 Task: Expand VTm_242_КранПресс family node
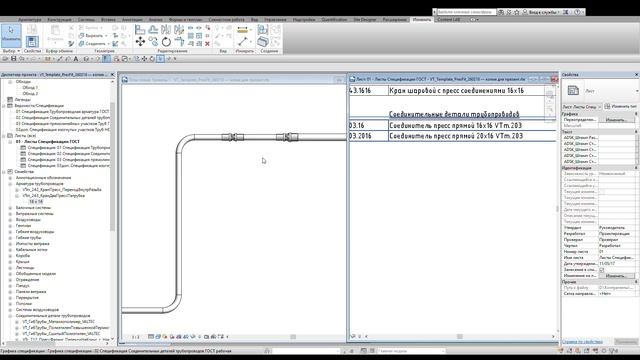[x=17, y=190]
